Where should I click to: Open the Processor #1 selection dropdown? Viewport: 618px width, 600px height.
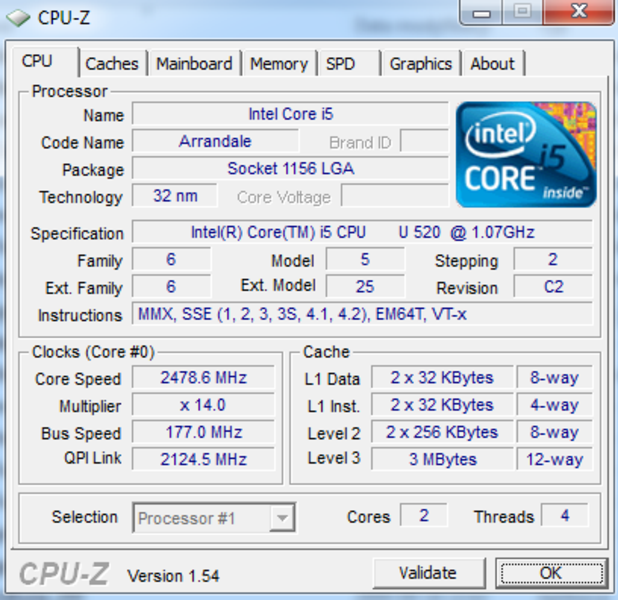214,518
